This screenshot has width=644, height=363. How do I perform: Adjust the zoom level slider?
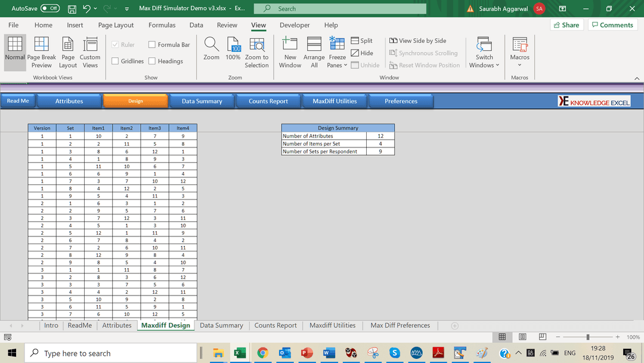(x=587, y=337)
